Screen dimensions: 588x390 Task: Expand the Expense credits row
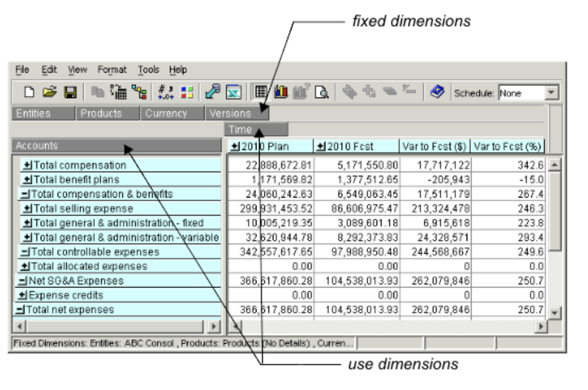tap(22, 295)
